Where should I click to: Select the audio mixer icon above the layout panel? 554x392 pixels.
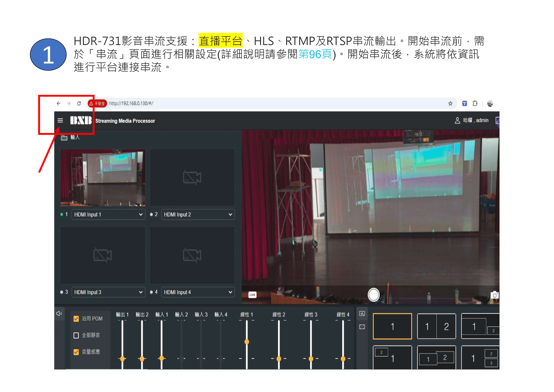pos(362,313)
